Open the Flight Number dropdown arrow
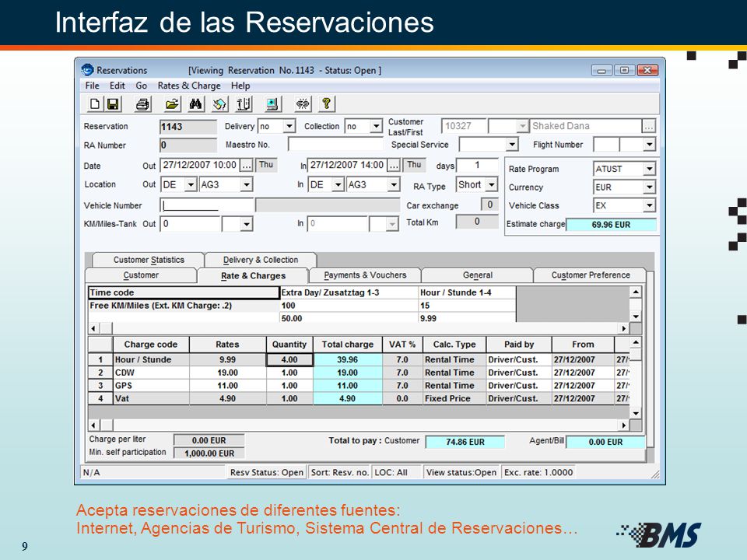 (x=649, y=145)
